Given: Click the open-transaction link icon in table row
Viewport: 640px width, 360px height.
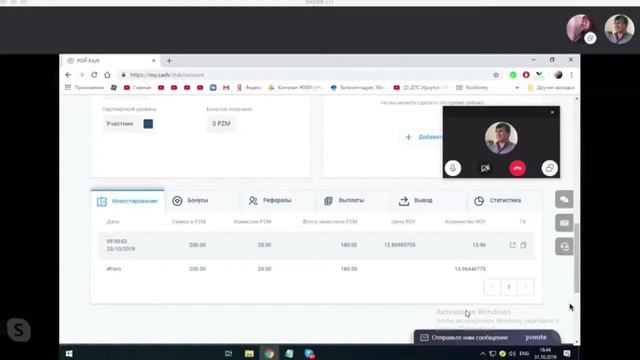Looking at the screenshot, I should pyautogui.click(x=513, y=245).
